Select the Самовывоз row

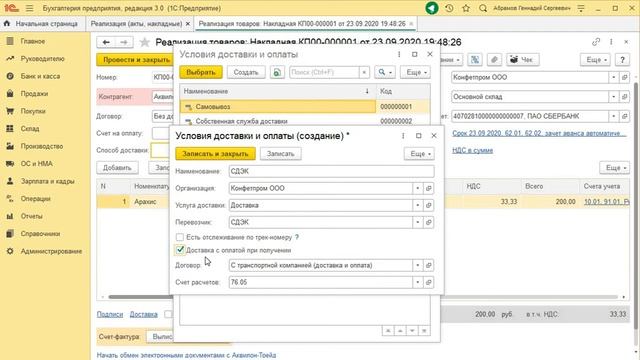(305, 107)
